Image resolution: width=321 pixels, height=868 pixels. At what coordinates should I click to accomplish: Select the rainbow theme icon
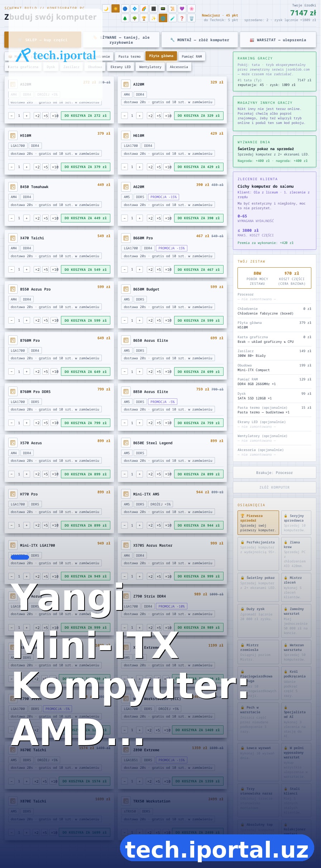(x=144, y=8)
